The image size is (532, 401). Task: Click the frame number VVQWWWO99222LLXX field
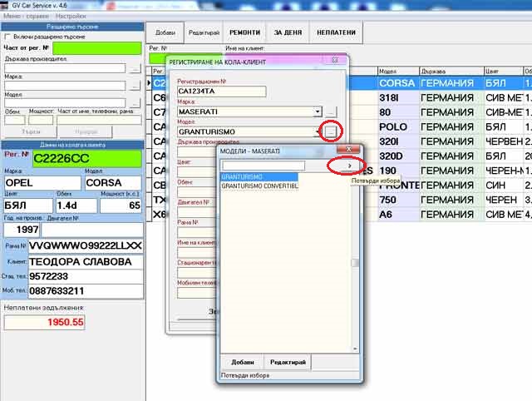86,245
